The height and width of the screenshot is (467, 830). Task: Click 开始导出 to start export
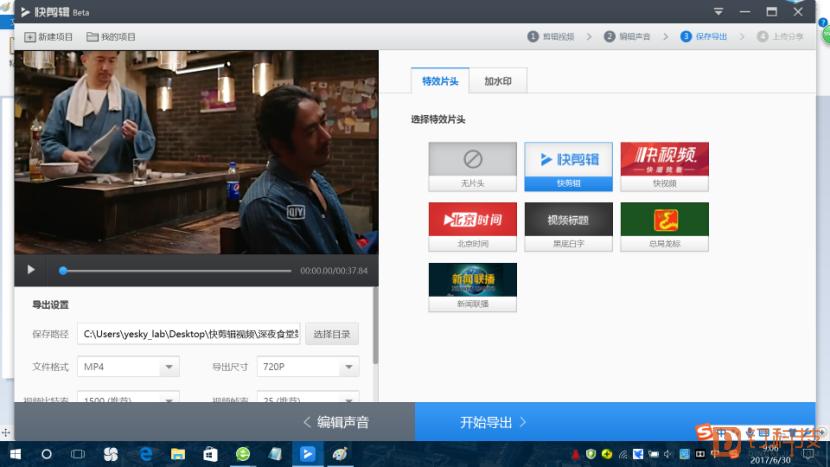pos(615,422)
